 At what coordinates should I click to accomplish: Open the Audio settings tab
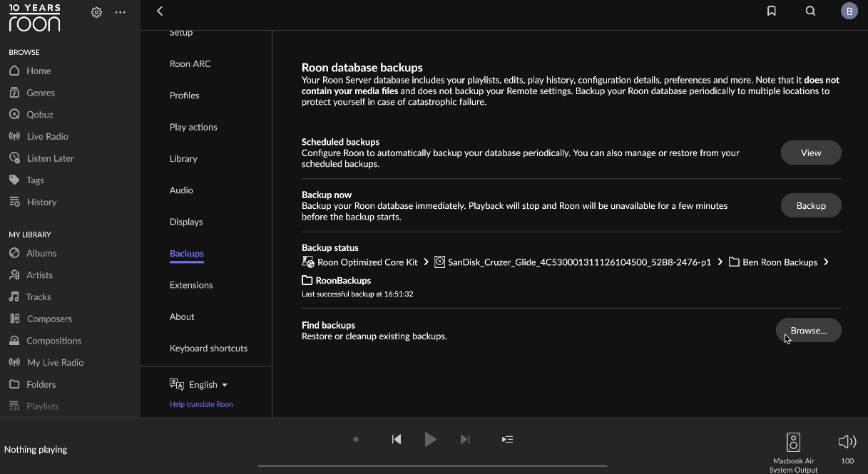click(x=181, y=190)
